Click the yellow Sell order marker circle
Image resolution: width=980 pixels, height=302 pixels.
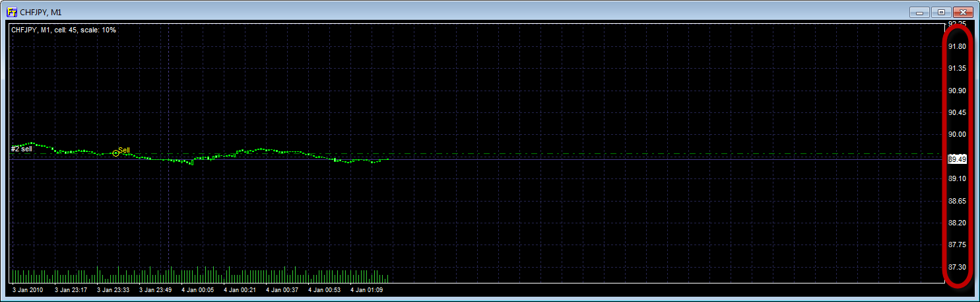[x=116, y=153]
